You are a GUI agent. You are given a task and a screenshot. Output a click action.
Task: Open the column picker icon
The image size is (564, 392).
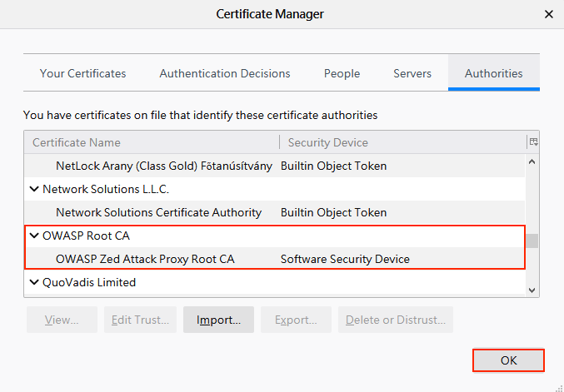(x=533, y=142)
